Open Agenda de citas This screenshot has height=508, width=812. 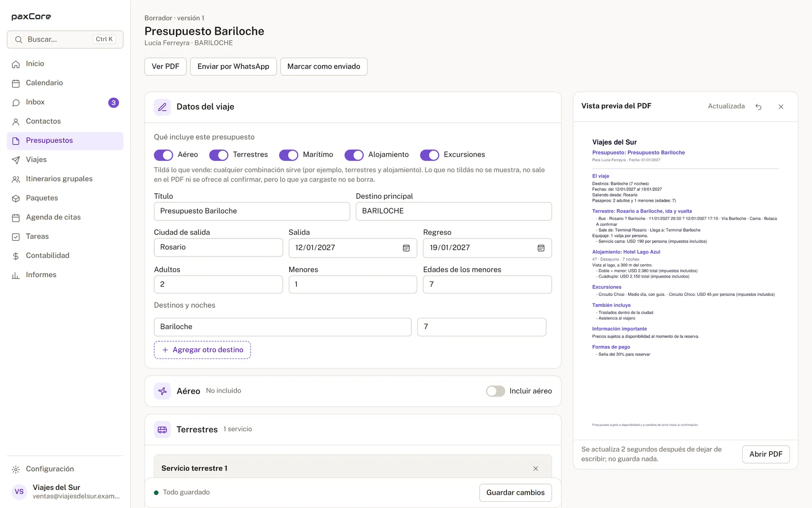click(x=65, y=217)
